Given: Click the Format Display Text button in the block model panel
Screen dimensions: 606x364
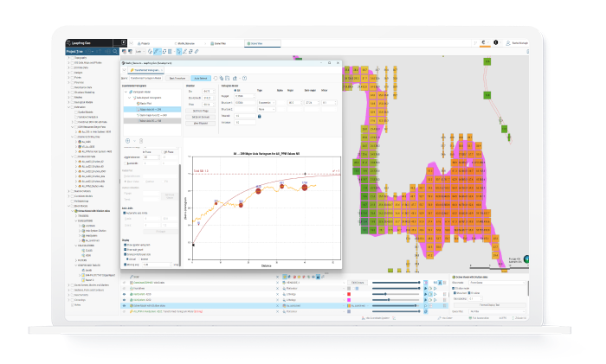Looking at the screenshot, I should (490, 305).
